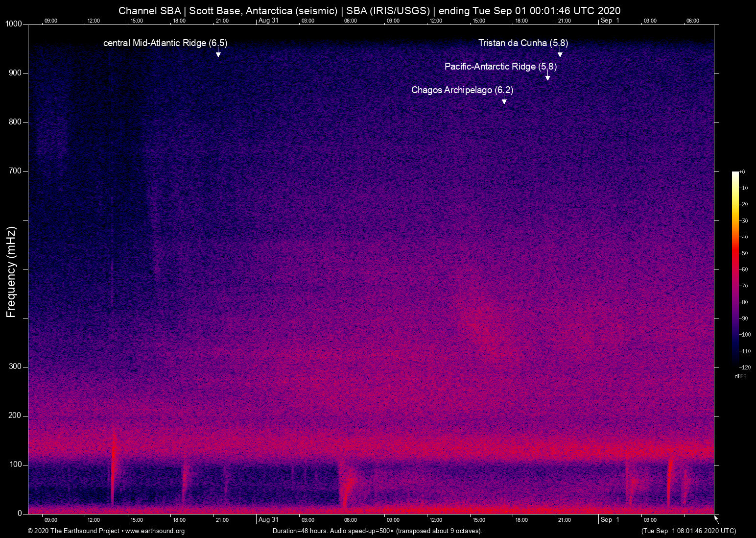Click the Aug 31 marker on bottom time axis

point(268,520)
